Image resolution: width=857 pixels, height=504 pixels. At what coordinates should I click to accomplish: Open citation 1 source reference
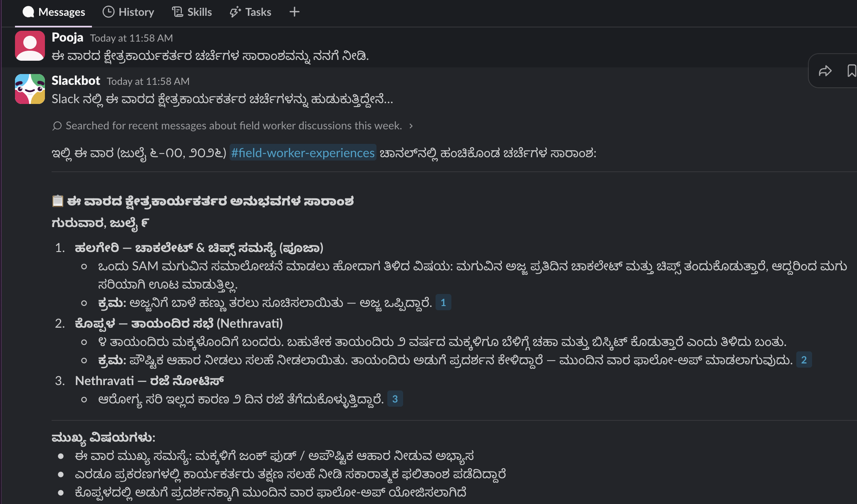443,302
